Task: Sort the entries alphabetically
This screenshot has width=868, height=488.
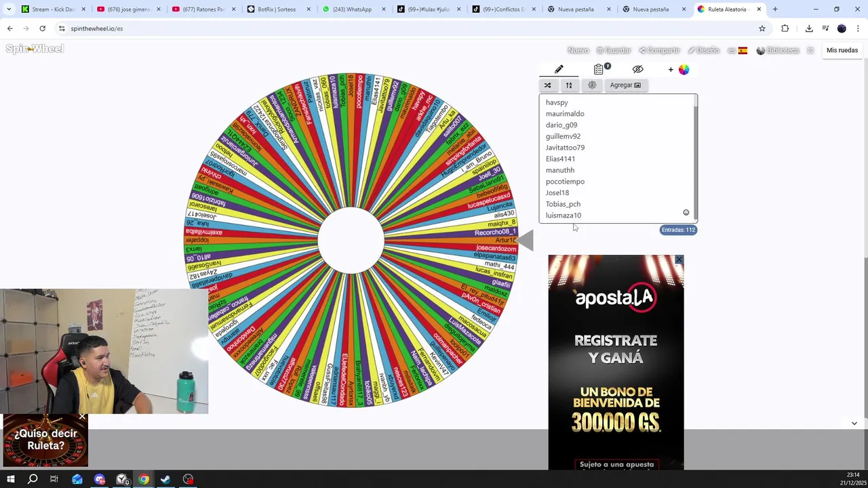Action: click(x=569, y=85)
